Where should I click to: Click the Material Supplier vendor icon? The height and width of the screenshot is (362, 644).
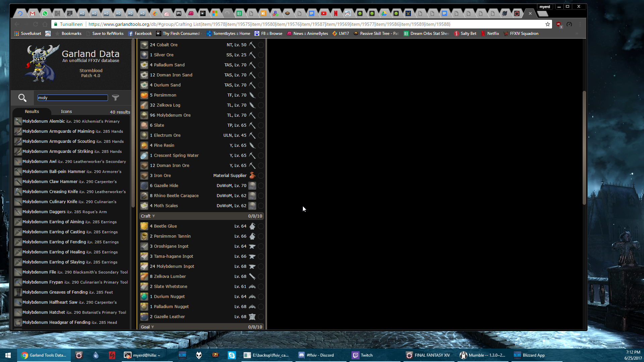click(x=252, y=176)
